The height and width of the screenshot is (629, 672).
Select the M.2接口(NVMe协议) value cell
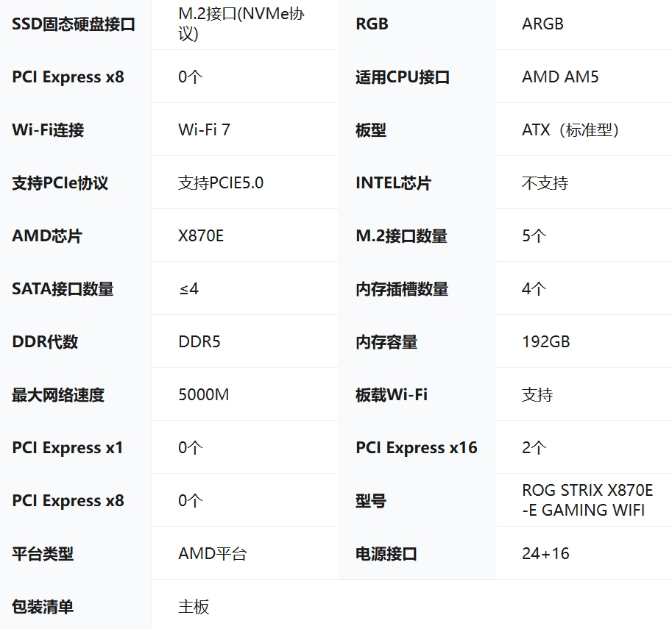[x=241, y=24]
